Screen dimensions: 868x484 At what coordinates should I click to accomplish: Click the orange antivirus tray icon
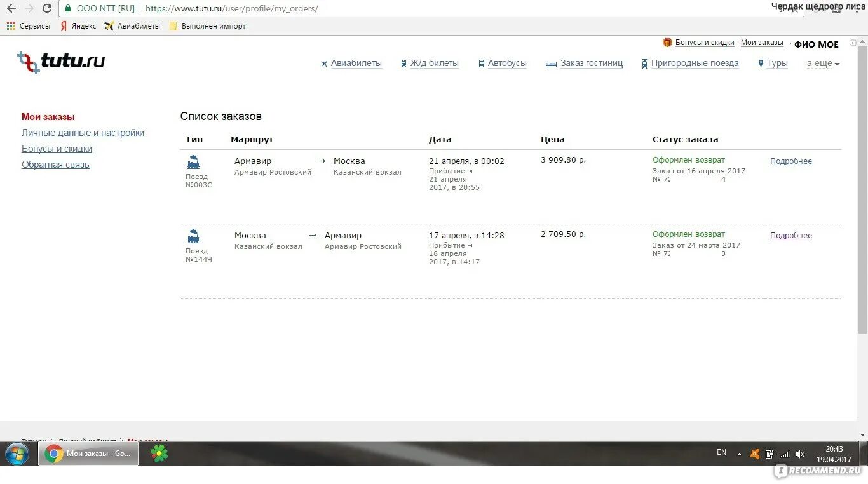(x=754, y=454)
